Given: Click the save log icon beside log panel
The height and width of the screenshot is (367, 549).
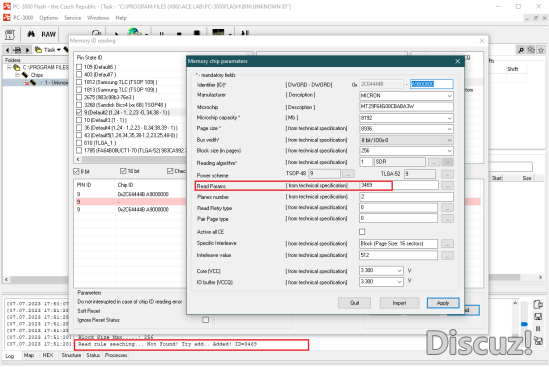Looking at the screenshot, I should coord(538,317).
